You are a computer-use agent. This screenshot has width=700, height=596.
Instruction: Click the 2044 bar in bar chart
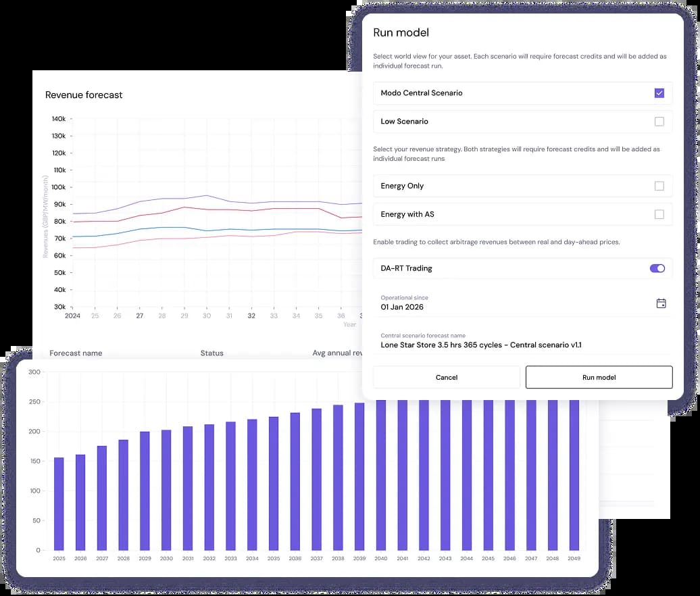coord(466,475)
